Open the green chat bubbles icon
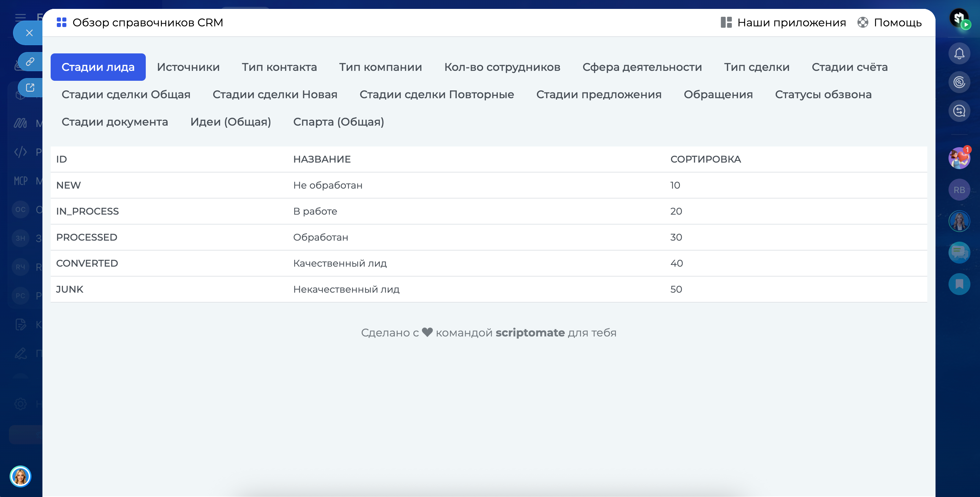 tap(959, 252)
